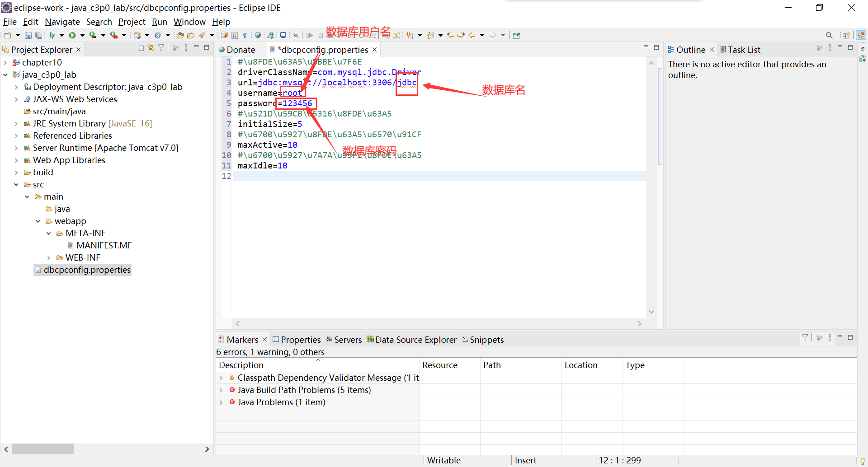This screenshot has height=467, width=868.
Task: Run the application with the green Run icon
Action: (x=74, y=35)
